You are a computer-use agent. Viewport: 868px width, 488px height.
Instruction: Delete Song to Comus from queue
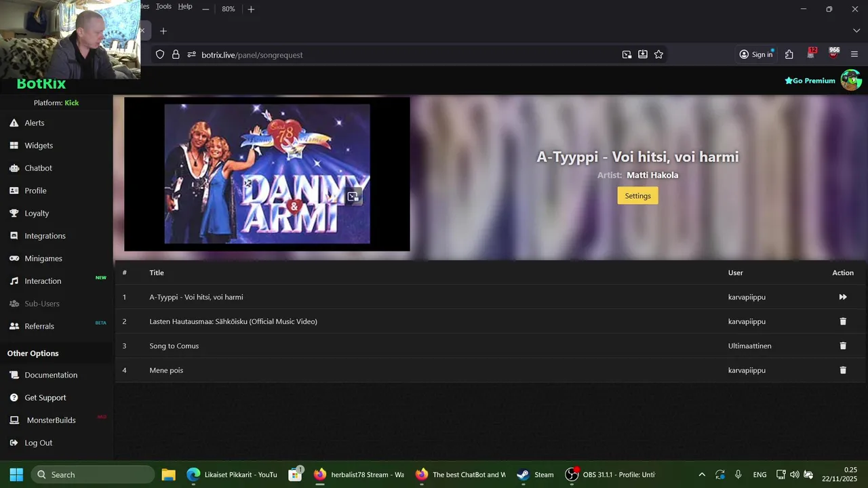click(x=843, y=346)
